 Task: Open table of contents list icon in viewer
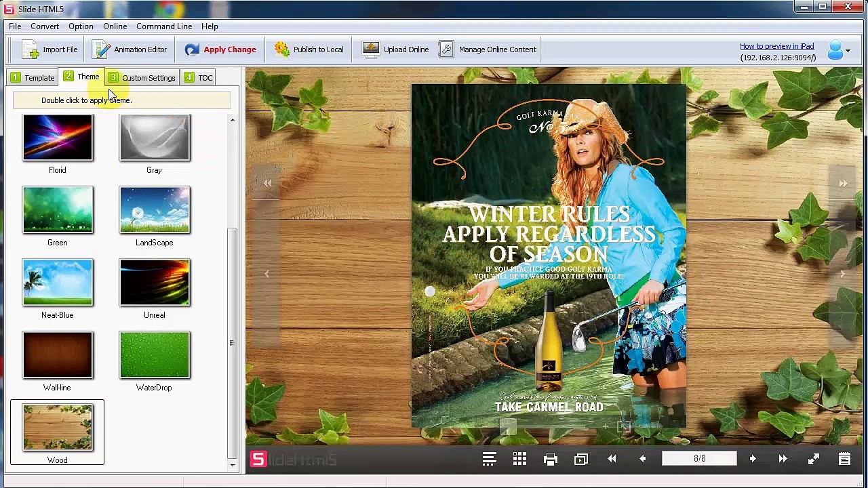[x=489, y=460]
